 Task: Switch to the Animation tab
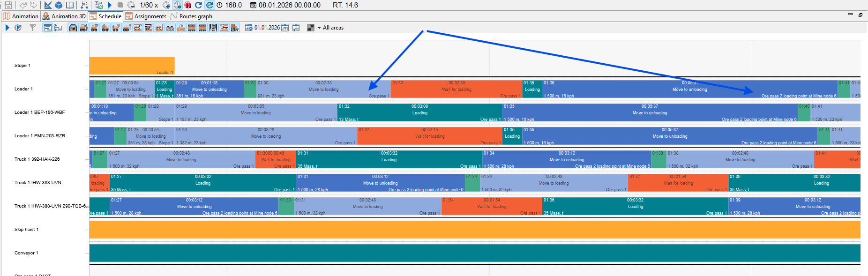coord(21,16)
